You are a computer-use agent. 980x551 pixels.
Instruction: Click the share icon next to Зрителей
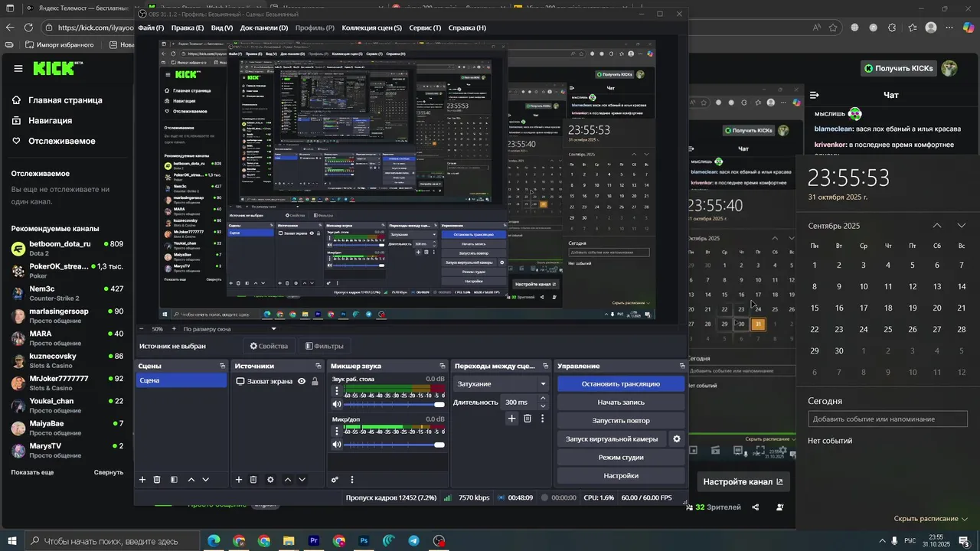click(756, 507)
